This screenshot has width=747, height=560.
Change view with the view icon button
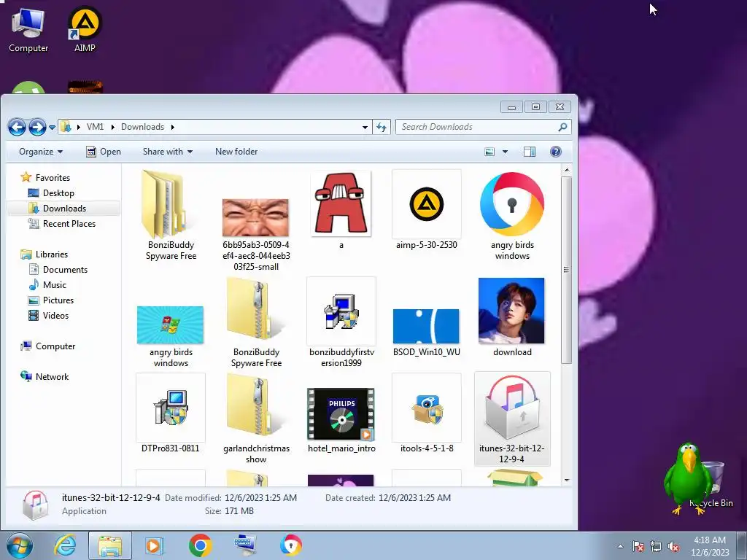pos(489,152)
